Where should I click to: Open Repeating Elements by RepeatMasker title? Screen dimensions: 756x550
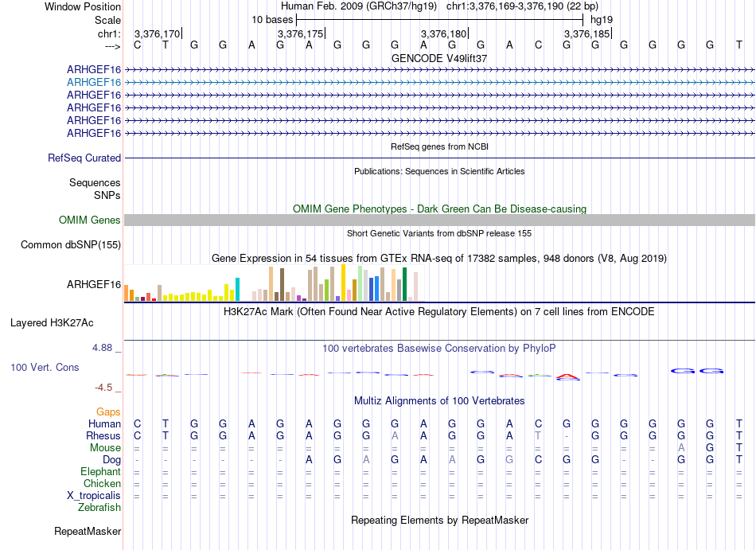tap(439, 520)
